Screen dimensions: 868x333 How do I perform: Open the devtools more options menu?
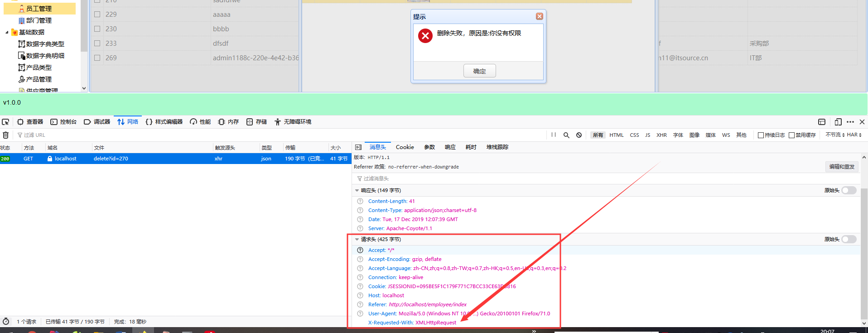pos(850,122)
